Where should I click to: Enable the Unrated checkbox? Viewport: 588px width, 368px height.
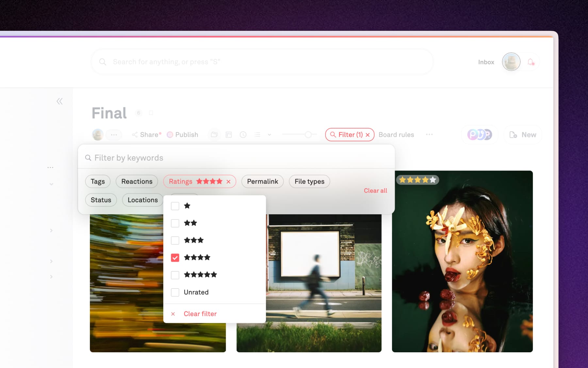(x=175, y=292)
